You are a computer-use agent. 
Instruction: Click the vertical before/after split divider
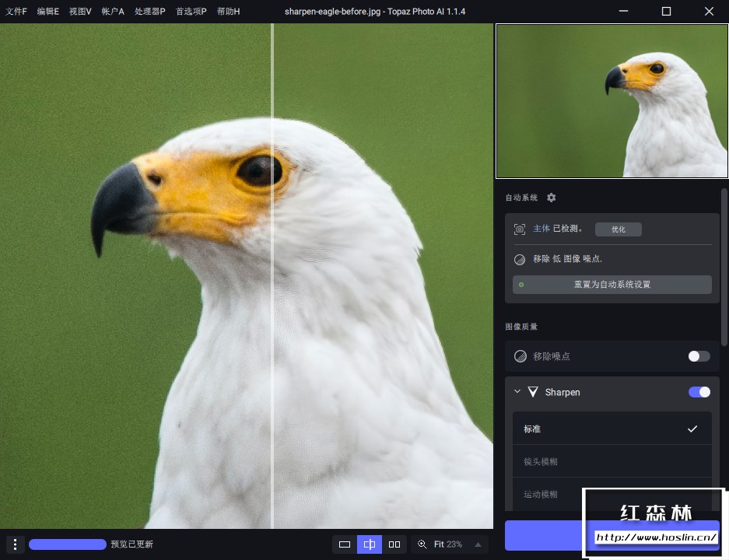click(x=272, y=311)
